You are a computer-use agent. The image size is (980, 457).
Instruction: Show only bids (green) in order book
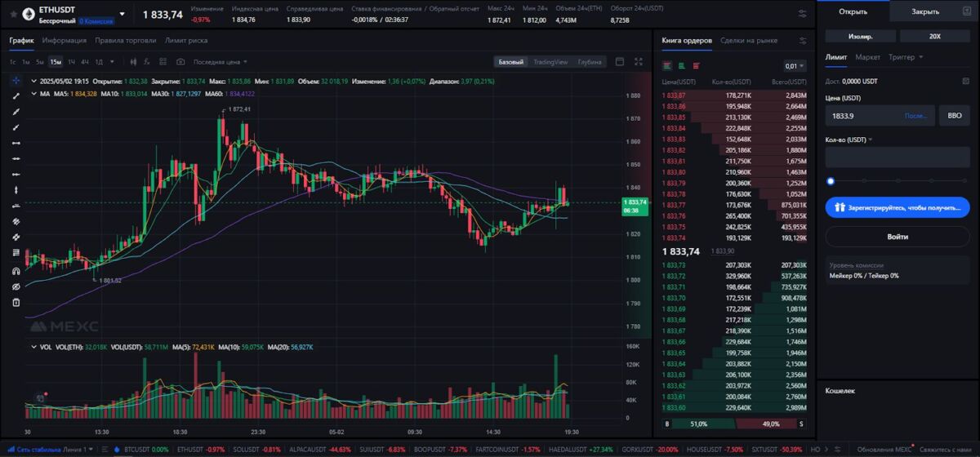pyautogui.click(x=681, y=66)
